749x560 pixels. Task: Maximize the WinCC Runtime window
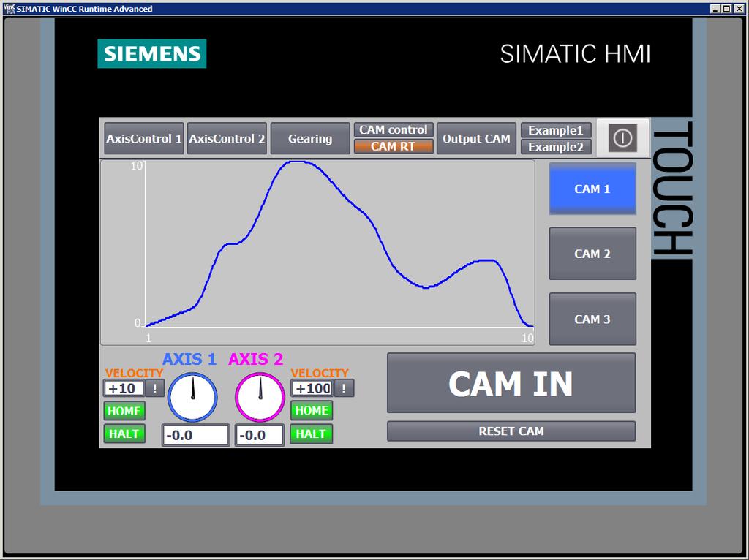pos(726,9)
